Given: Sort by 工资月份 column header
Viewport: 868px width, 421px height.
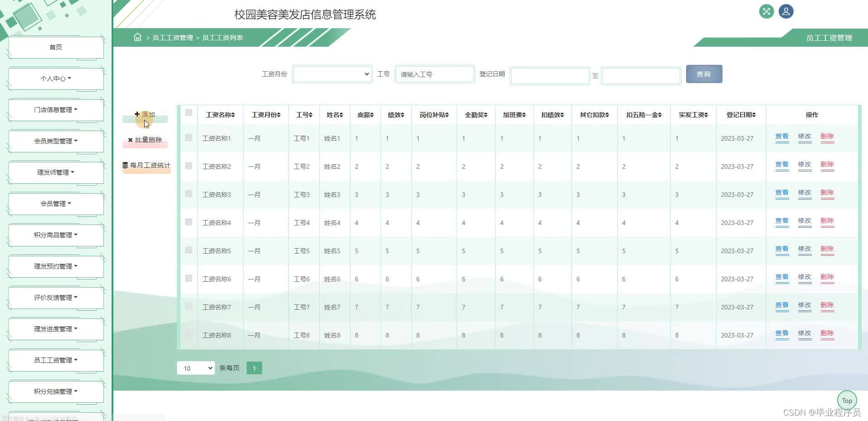Looking at the screenshot, I should pos(266,115).
